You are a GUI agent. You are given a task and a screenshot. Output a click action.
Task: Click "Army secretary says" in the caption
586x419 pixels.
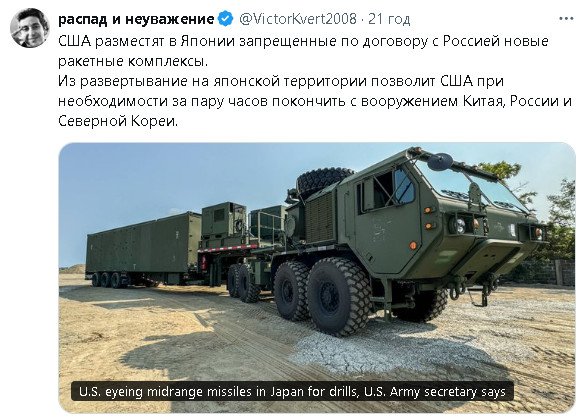[x=447, y=392]
